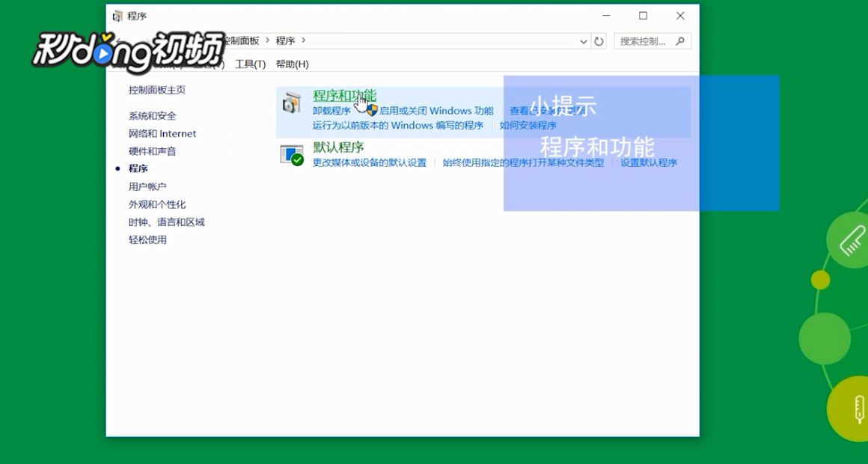Click 更改媒体或设备的默认设置 link
Viewport: 868px width, 464px height.
coord(370,163)
